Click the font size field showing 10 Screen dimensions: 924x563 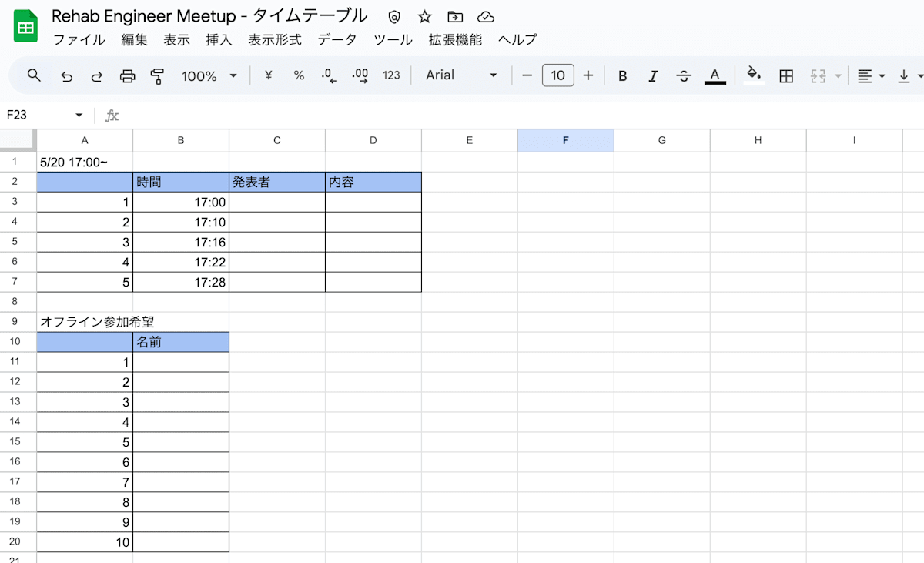tap(558, 75)
